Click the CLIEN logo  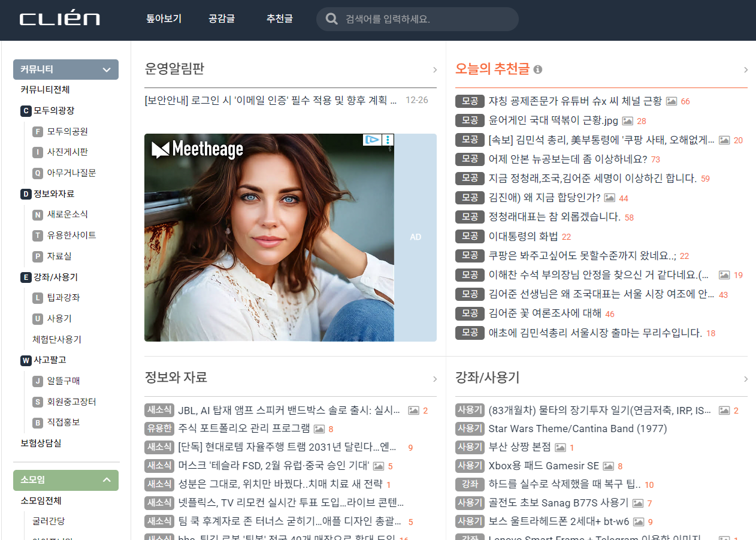[x=59, y=19]
